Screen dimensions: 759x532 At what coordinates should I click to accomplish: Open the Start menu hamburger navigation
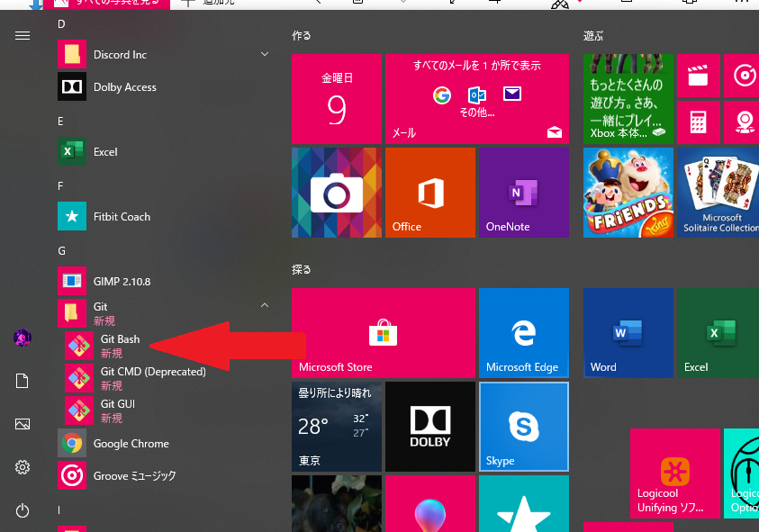[x=23, y=36]
